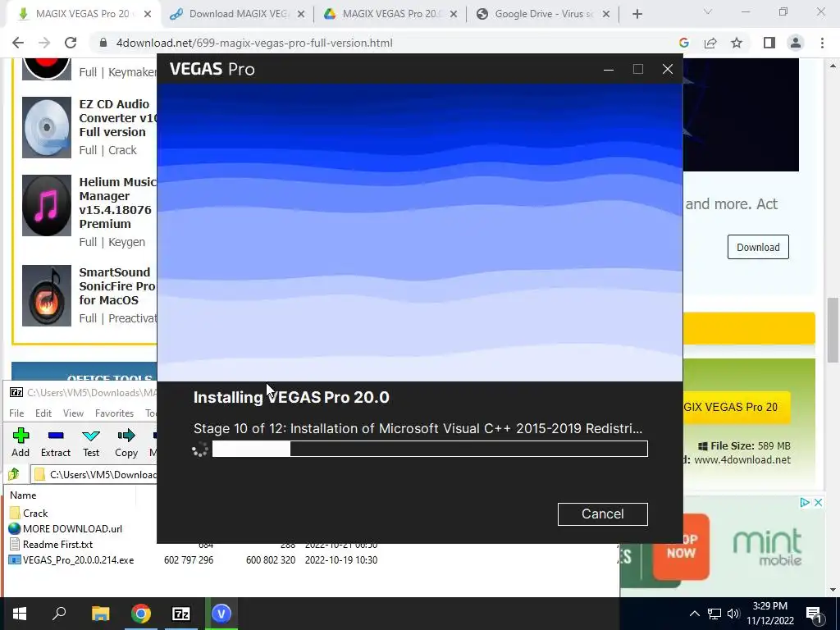Image resolution: width=840 pixels, height=630 pixels.
Task: Switch to the Google Drive MAGIX VEGAS tab
Action: point(390,14)
